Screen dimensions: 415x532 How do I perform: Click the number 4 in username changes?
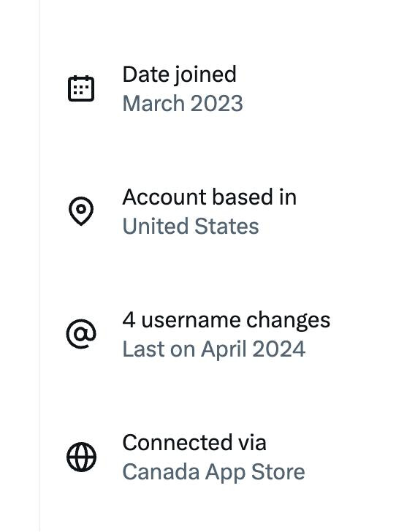[x=129, y=320]
